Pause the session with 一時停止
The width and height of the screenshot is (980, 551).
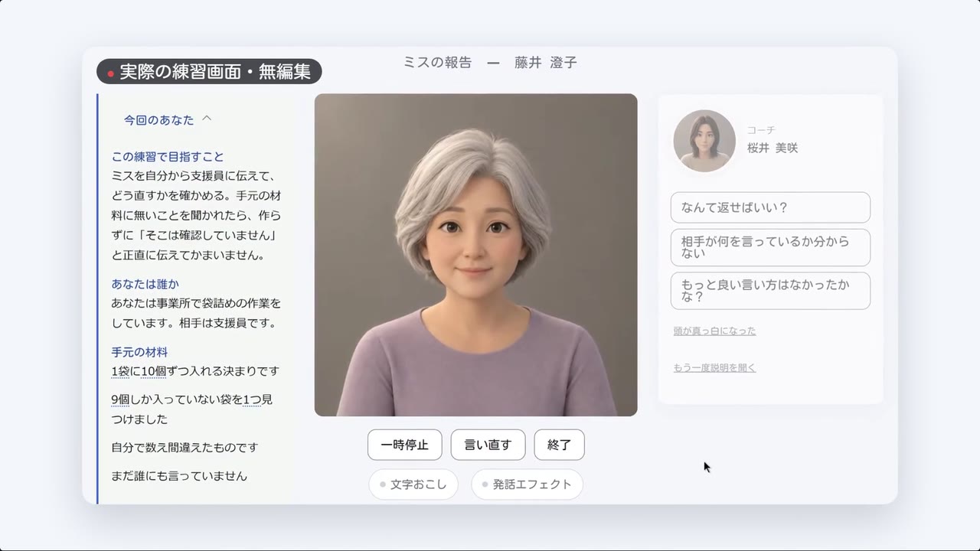[404, 445]
